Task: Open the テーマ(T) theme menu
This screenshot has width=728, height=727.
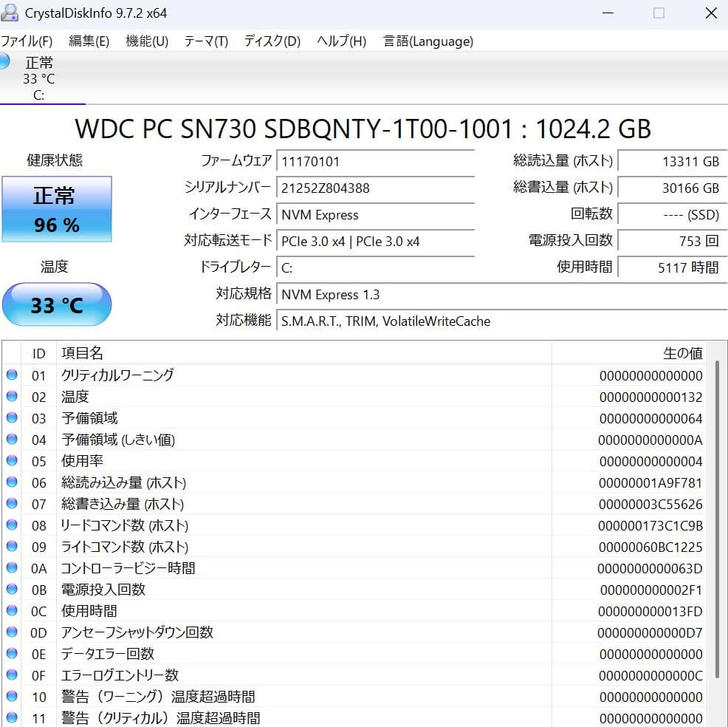Action: (205, 41)
